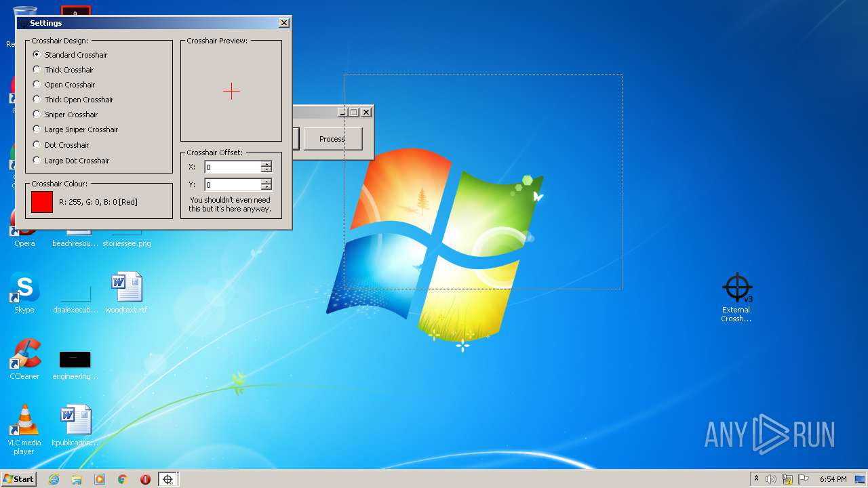Click the Opera desktop icon label
This screenshot has width=868, height=488.
24,243
